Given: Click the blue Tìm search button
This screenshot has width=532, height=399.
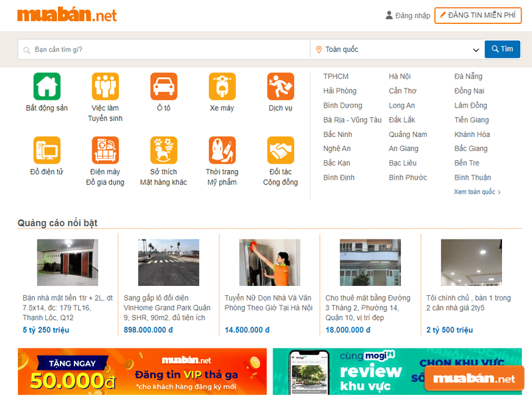Looking at the screenshot, I should [x=502, y=49].
